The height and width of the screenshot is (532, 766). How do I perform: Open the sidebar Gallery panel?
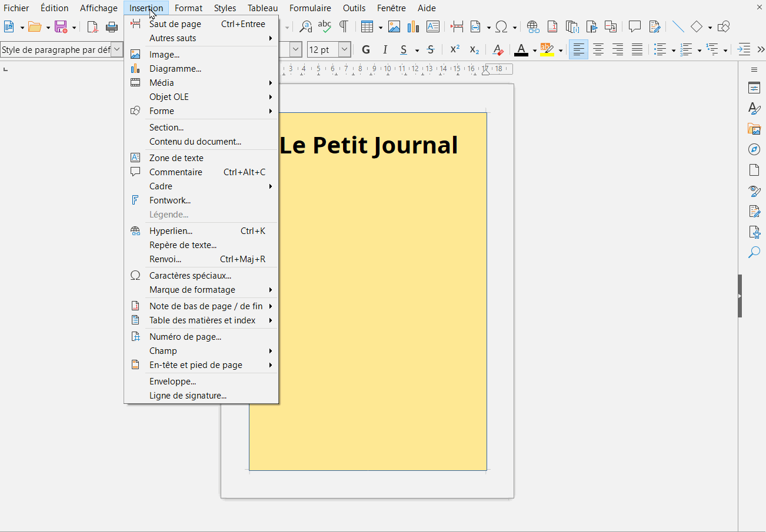tap(754, 129)
